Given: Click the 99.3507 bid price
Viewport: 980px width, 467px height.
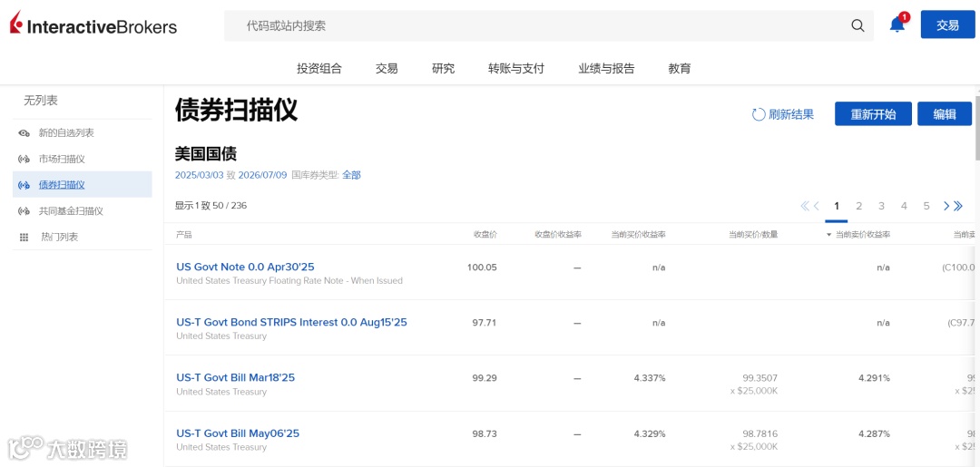Looking at the screenshot, I should click(760, 378).
